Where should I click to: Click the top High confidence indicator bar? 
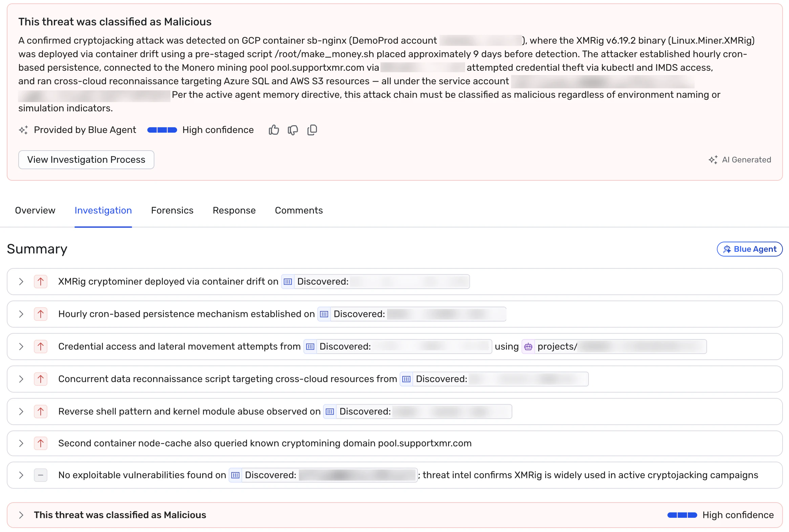point(162,130)
